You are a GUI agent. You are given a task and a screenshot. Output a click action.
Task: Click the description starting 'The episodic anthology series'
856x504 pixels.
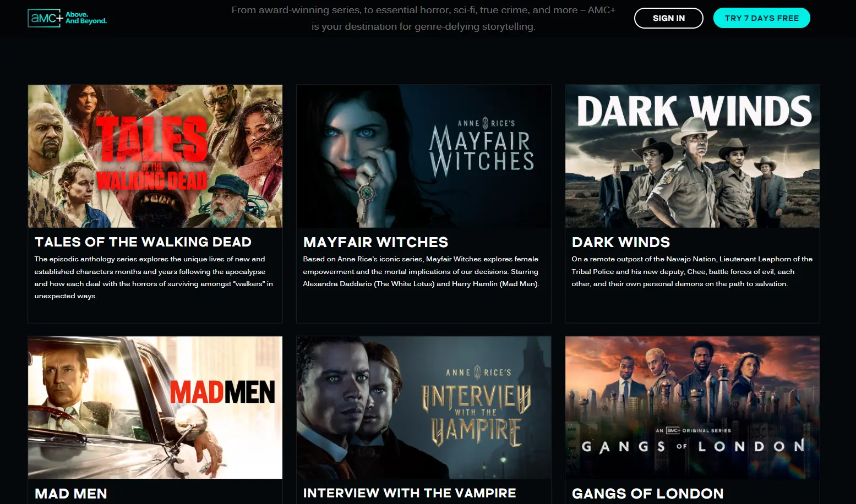pyautogui.click(x=154, y=277)
